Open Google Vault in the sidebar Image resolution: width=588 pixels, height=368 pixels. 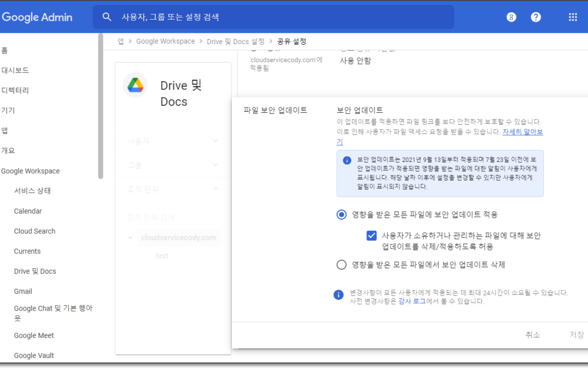(34, 355)
